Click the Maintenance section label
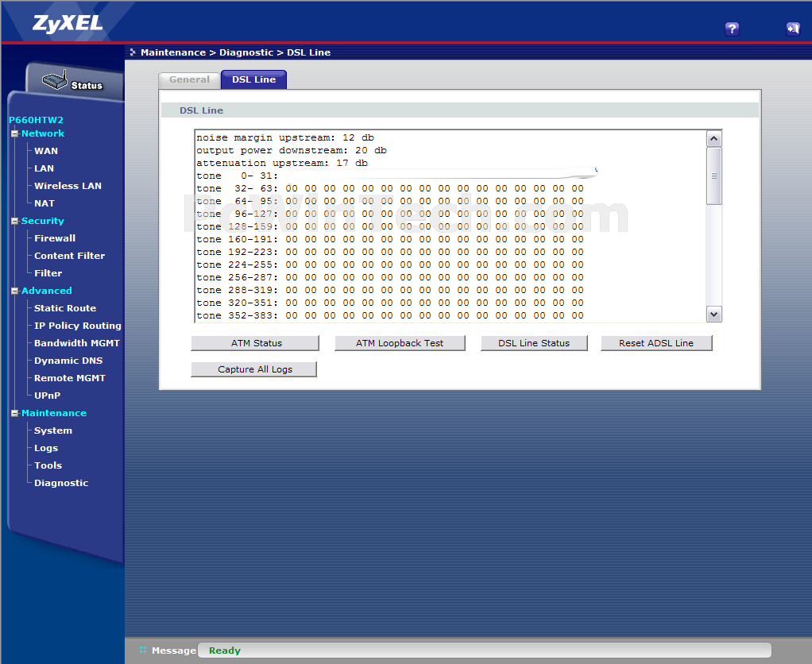Screen dimensions: 812x664 [x=54, y=413]
